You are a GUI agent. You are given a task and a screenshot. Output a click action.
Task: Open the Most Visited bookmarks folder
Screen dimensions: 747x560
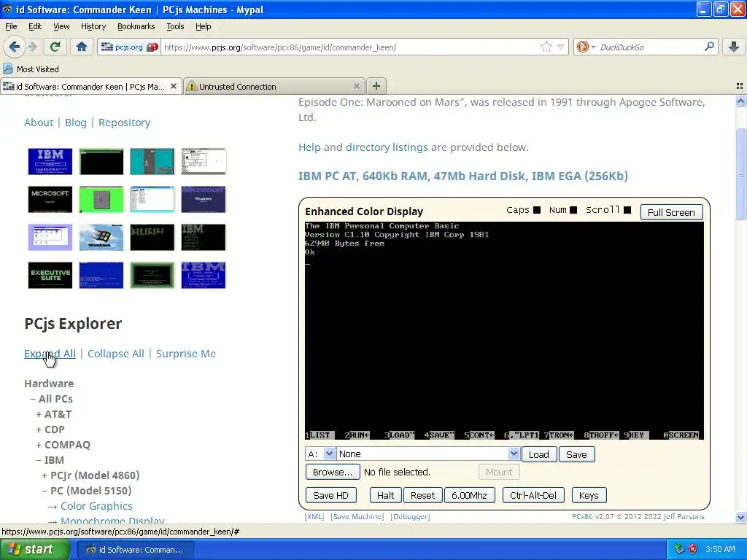[31, 69]
